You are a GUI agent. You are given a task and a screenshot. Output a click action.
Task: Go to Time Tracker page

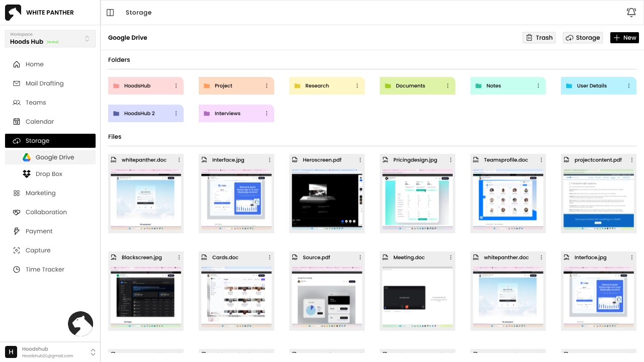click(45, 269)
